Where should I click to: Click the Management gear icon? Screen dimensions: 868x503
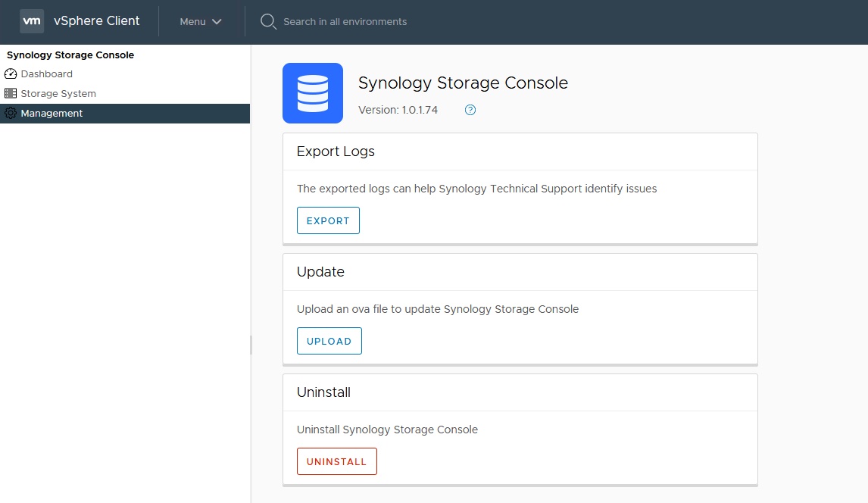(11, 114)
